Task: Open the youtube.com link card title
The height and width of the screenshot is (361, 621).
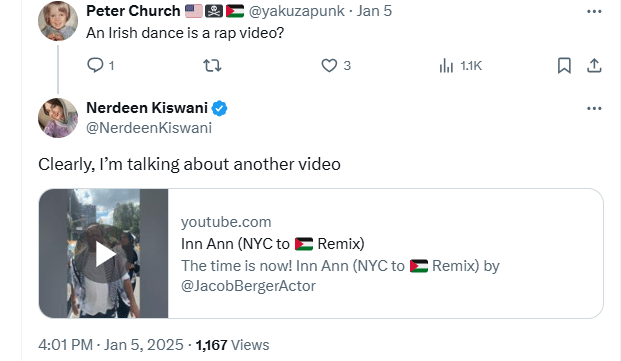Action: pyautogui.click(x=272, y=244)
